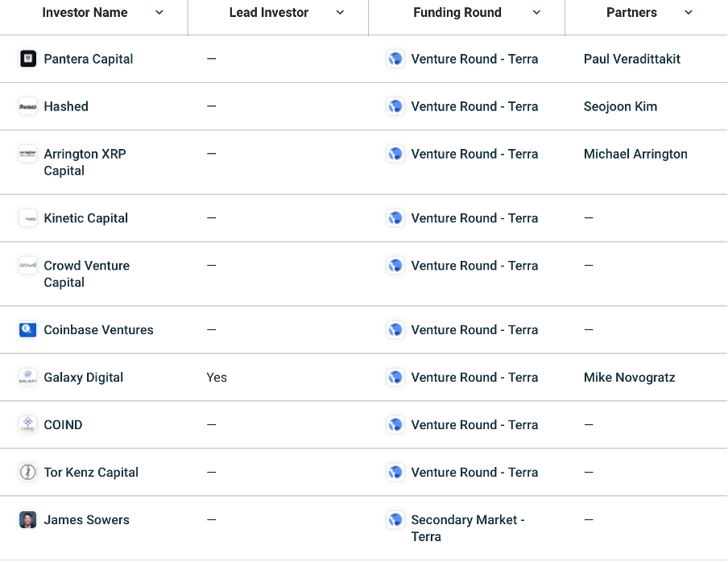Viewport: 728px width, 562px height.
Task: Click the Galaxy Digital logo icon
Action: pos(28,378)
